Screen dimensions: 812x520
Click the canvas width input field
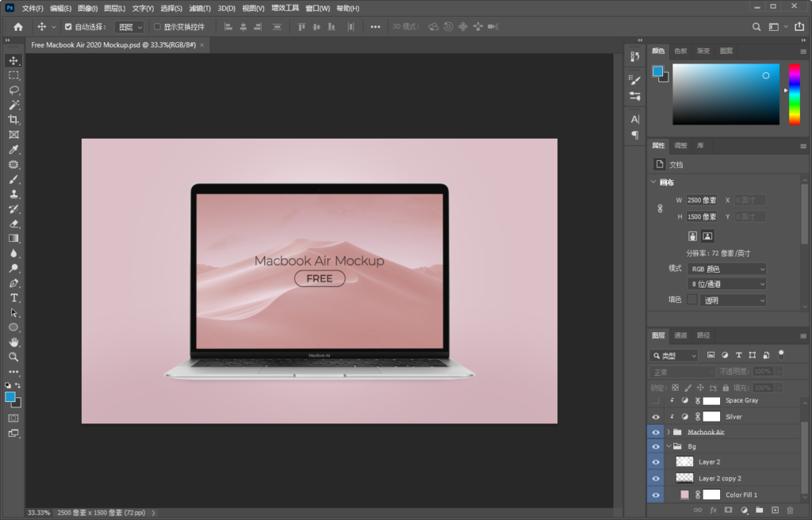(702, 200)
